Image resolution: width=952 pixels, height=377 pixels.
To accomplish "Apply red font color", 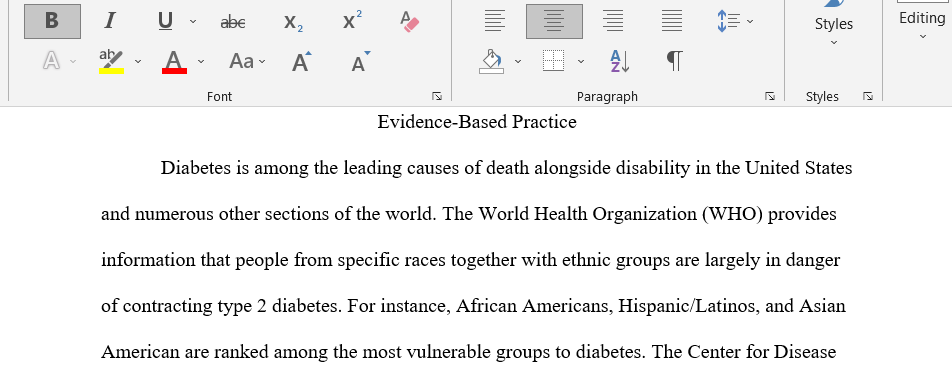I will 174,61.
